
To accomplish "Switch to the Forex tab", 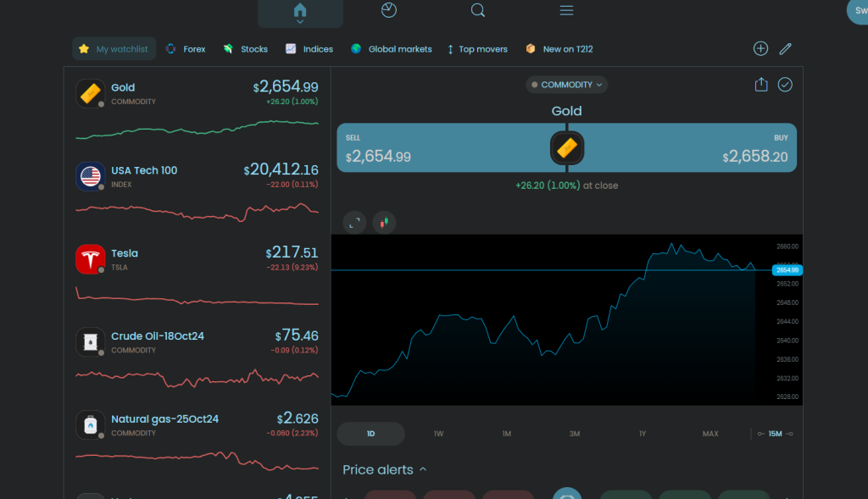I will 186,49.
